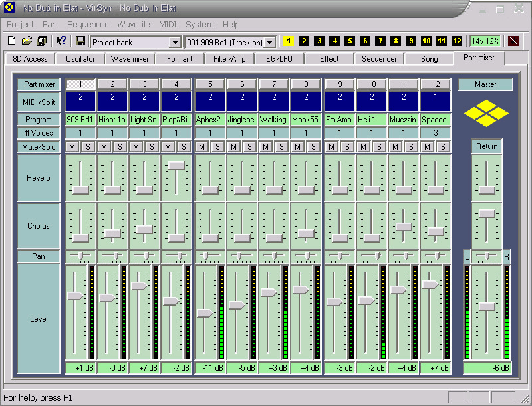This screenshot has height=406, width=532.
Task: Switch to the Filter/Amp tab
Action: (229, 59)
